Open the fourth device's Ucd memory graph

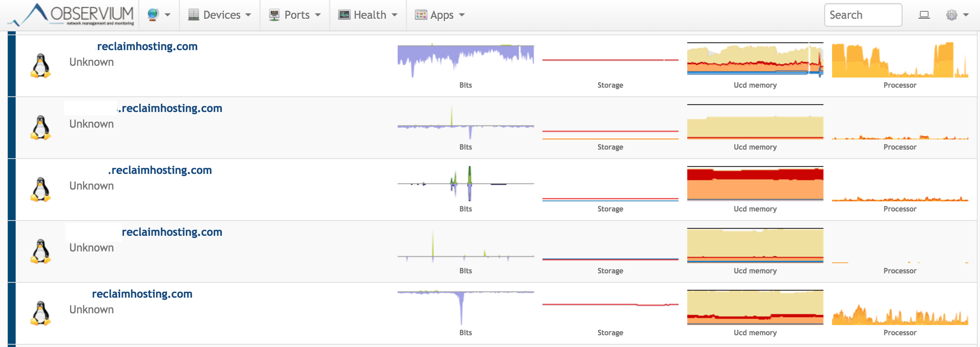pyautogui.click(x=755, y=246)
